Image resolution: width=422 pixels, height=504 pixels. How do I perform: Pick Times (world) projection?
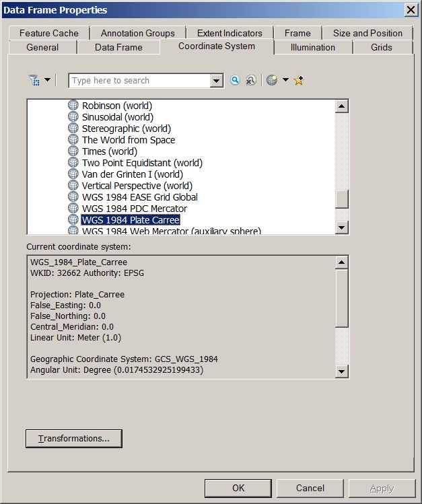tap(110, 151)
